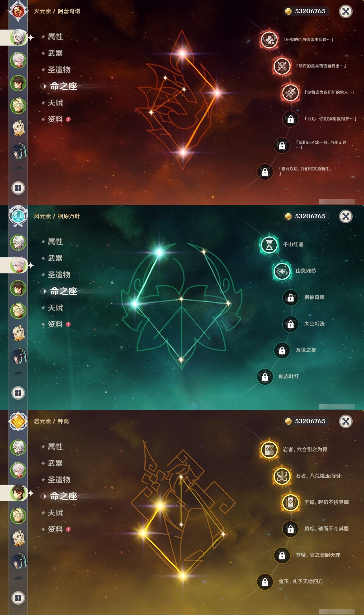
Task: Open Arlecchino's first unlocked constellation「所有的仇与债皆由我偿…」
Action: pyautogui.click(x=269, y=40)
